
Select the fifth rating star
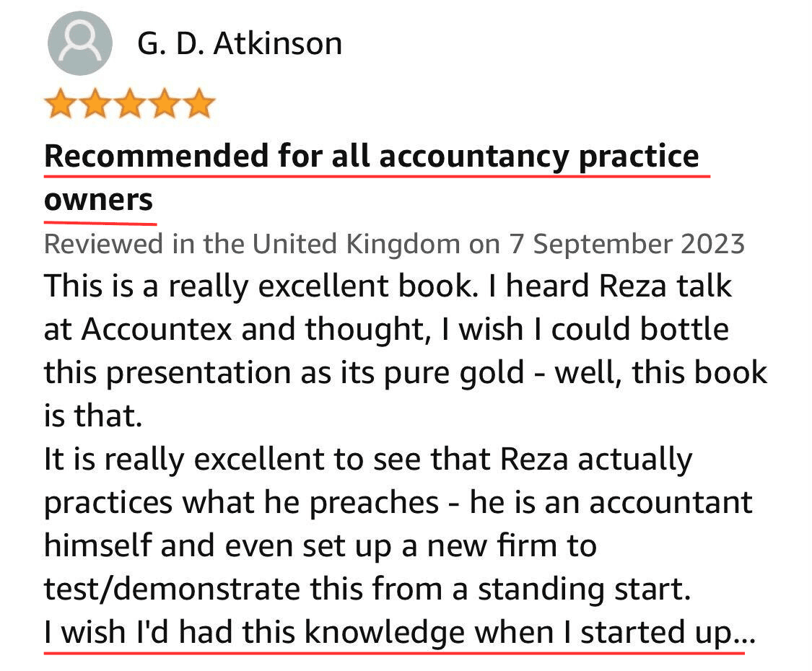point(199,104)
